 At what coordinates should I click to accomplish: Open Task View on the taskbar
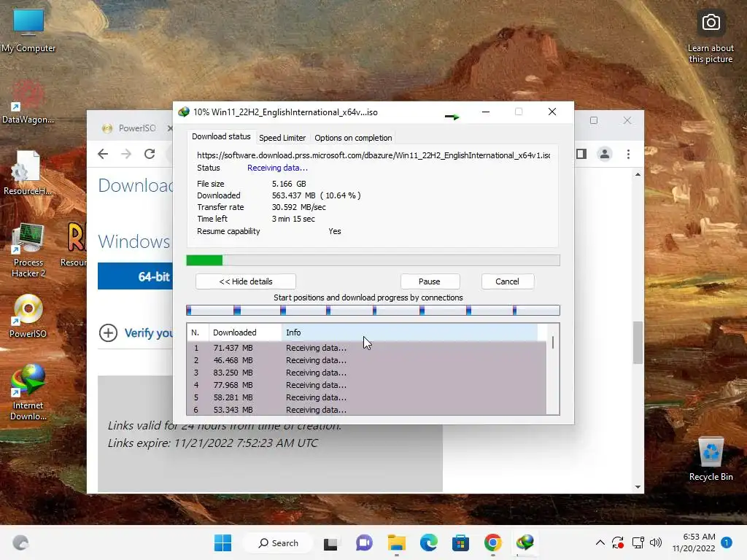330,542
